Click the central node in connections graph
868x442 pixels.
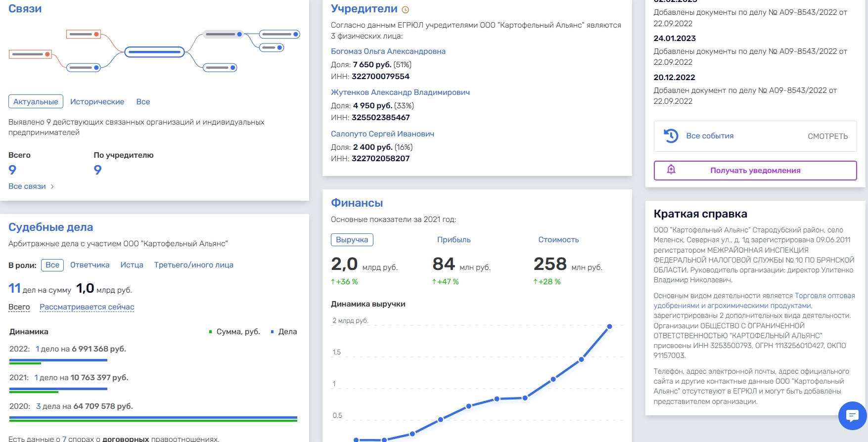coord(154,51)
